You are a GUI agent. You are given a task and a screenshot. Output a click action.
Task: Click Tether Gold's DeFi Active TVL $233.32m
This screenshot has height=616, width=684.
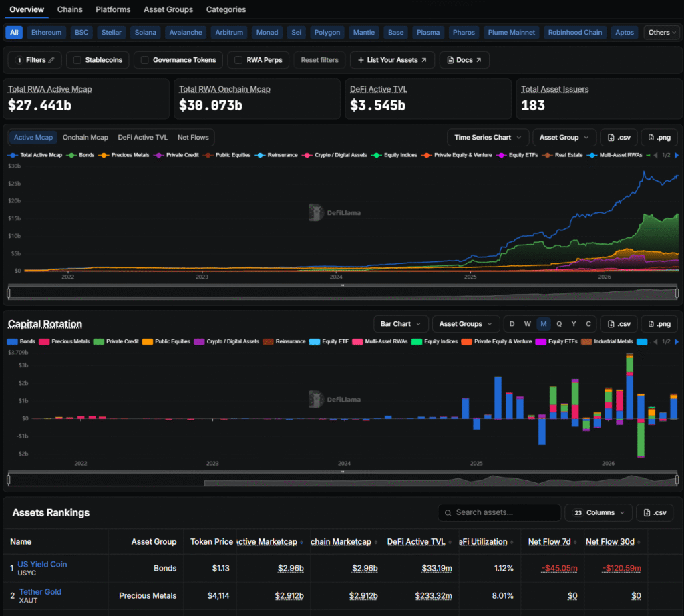point(433,596)
